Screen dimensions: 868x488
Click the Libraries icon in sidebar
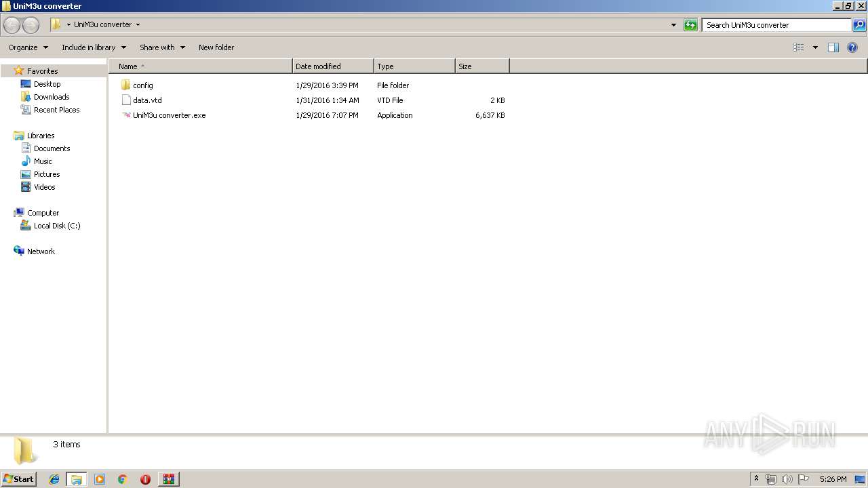pos(19,136)
